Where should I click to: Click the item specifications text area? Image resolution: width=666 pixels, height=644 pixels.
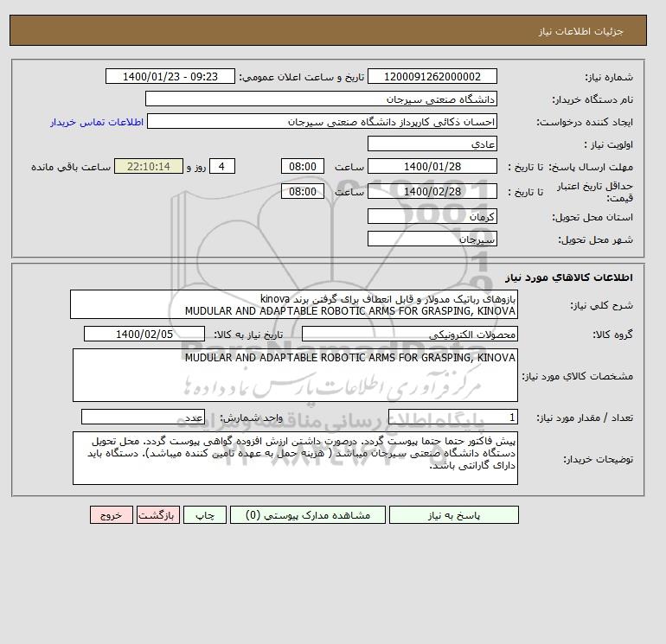click(x=295, y=375)
